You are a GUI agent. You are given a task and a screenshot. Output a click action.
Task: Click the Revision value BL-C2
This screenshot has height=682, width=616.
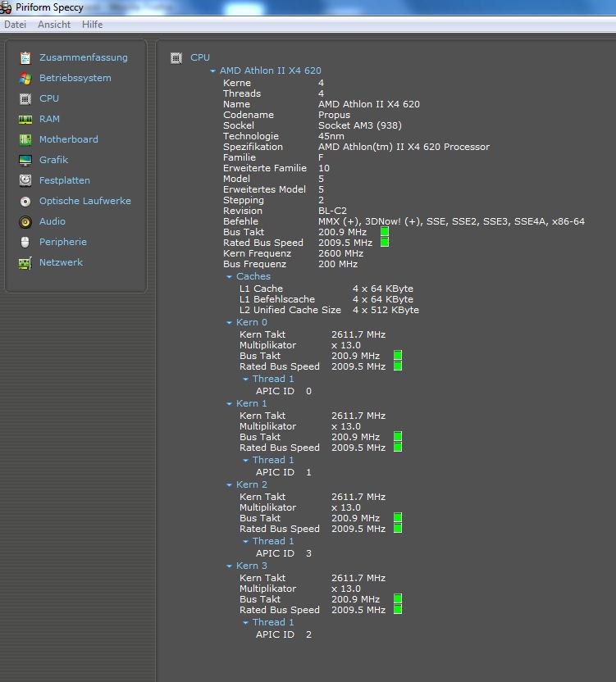click(x=332, y=211)
